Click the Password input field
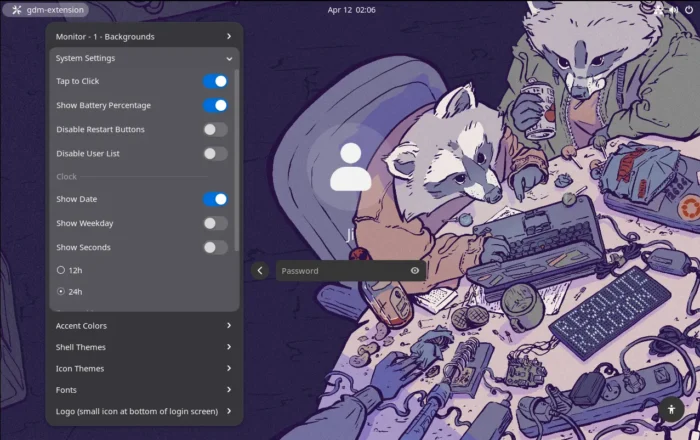 [340, 270]
